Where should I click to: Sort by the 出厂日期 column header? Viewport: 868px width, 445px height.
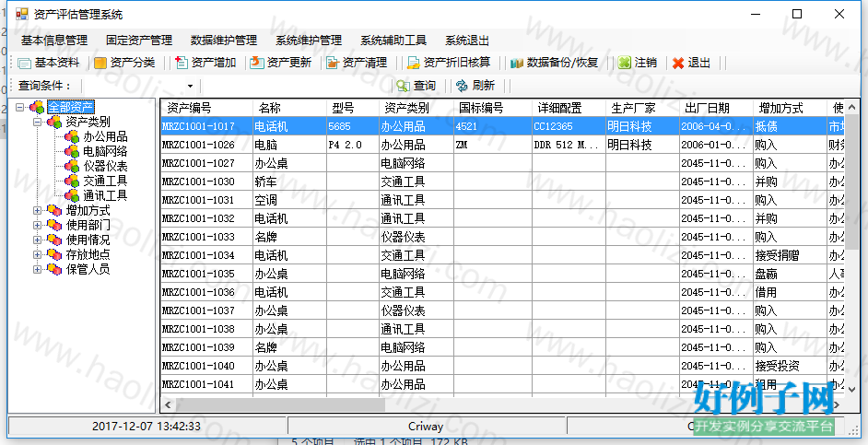[x=716, y=108]
